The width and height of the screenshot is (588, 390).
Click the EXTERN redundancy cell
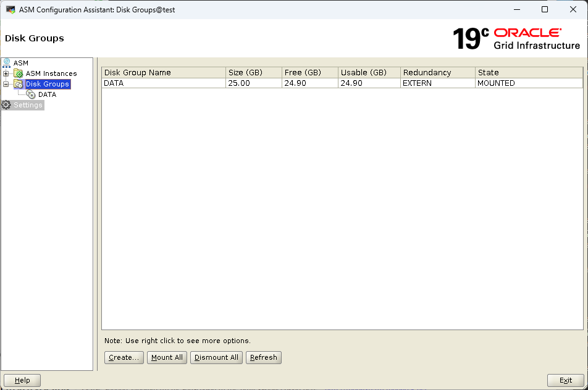click(438, 83)
